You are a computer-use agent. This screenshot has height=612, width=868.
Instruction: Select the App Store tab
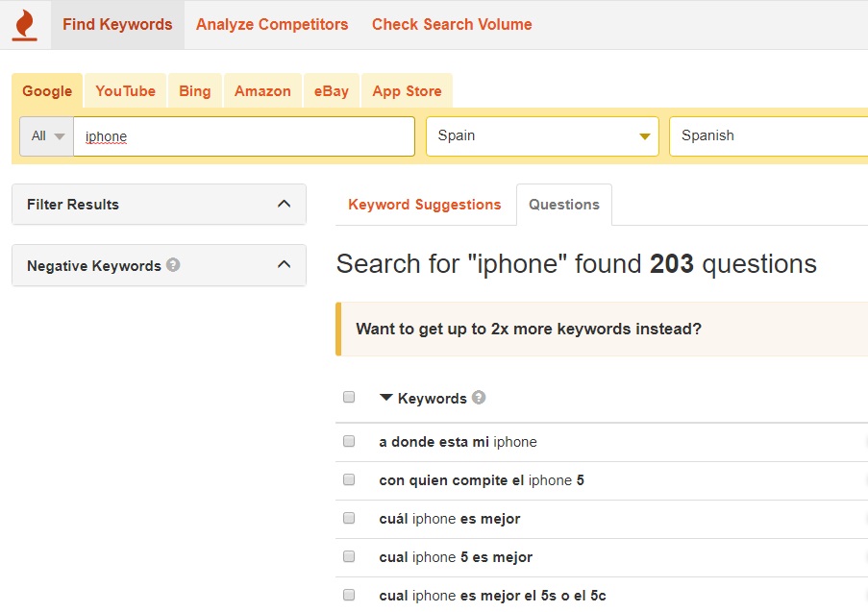pyautogui.click(x=407, y=91)
